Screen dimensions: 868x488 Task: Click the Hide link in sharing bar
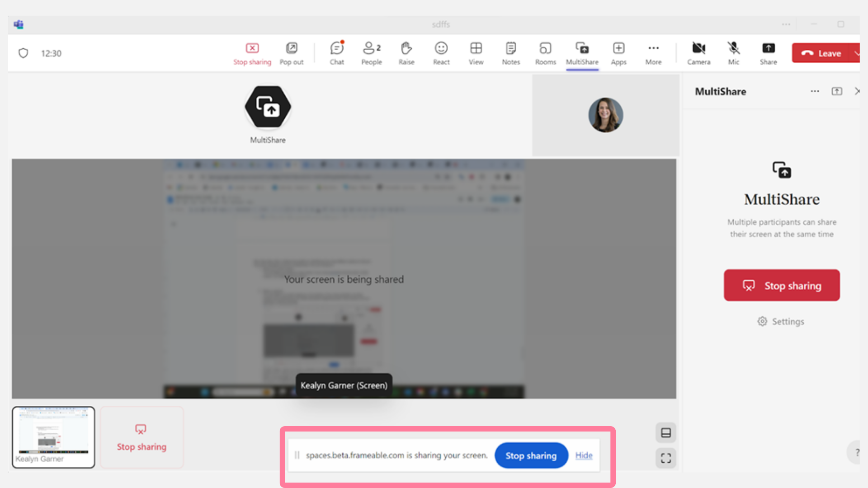click(x=584, y=455)
